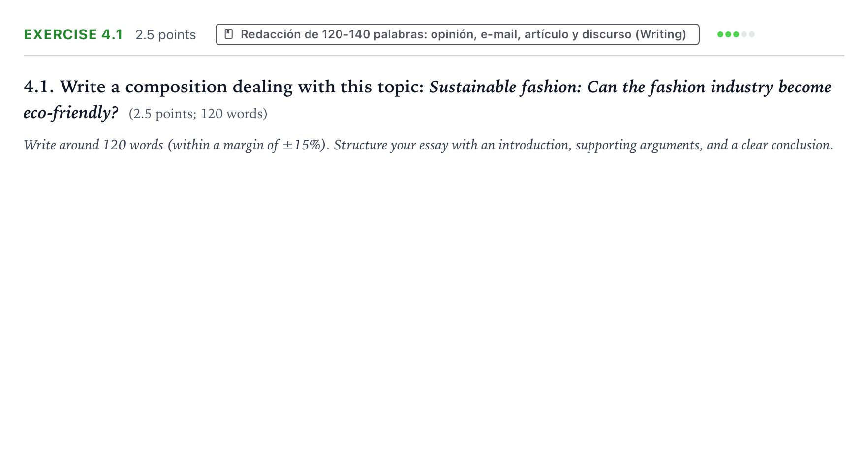Image resolution: width=868 pixels, height=476 pixels.
Task: Select the third green difficulty dot
Action: coord(736,34)
